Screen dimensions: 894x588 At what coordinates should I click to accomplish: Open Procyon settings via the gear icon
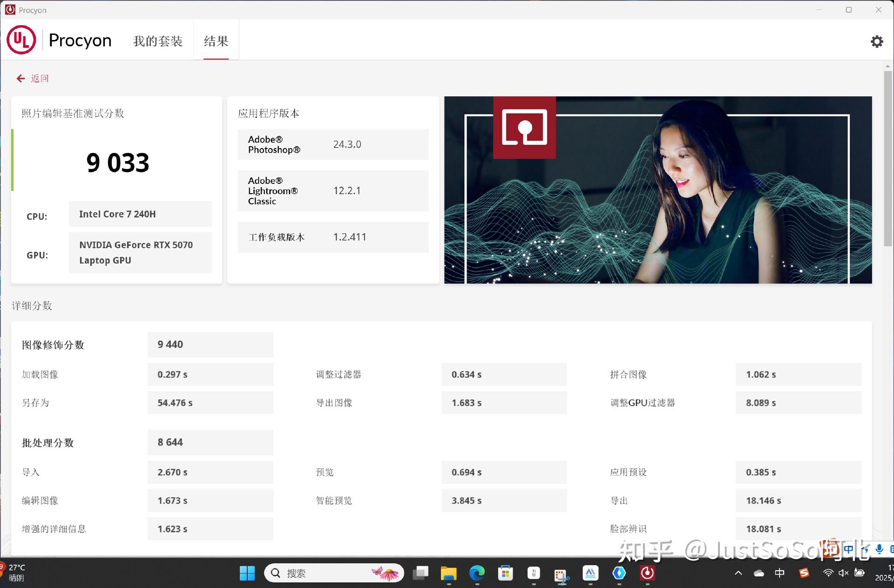click(x=877, y=41)
